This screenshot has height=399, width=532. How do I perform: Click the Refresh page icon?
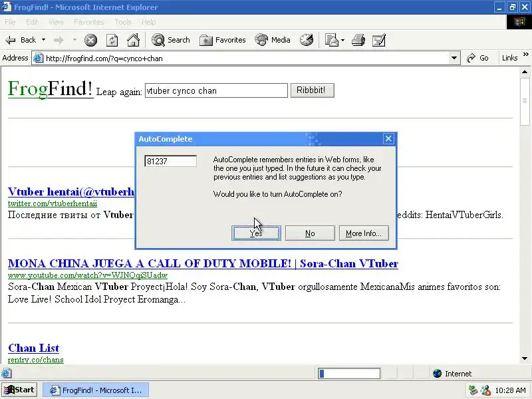[x=112, y=41]
